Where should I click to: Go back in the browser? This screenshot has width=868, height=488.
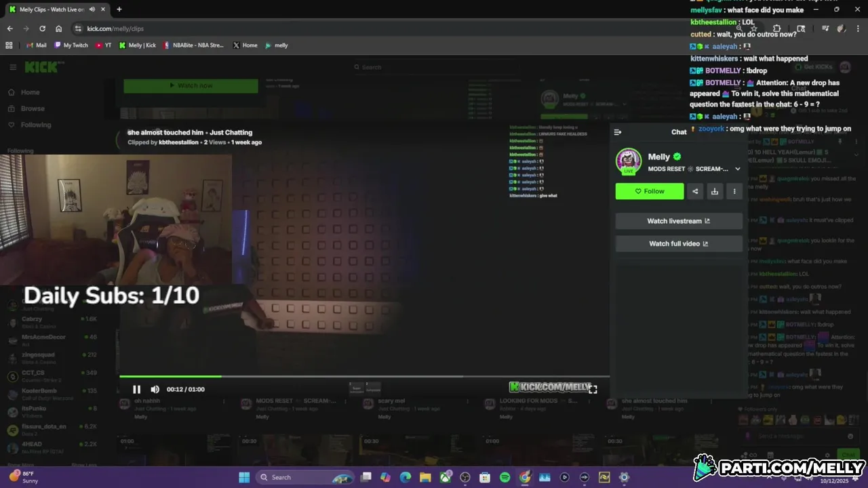pos(9,28)
